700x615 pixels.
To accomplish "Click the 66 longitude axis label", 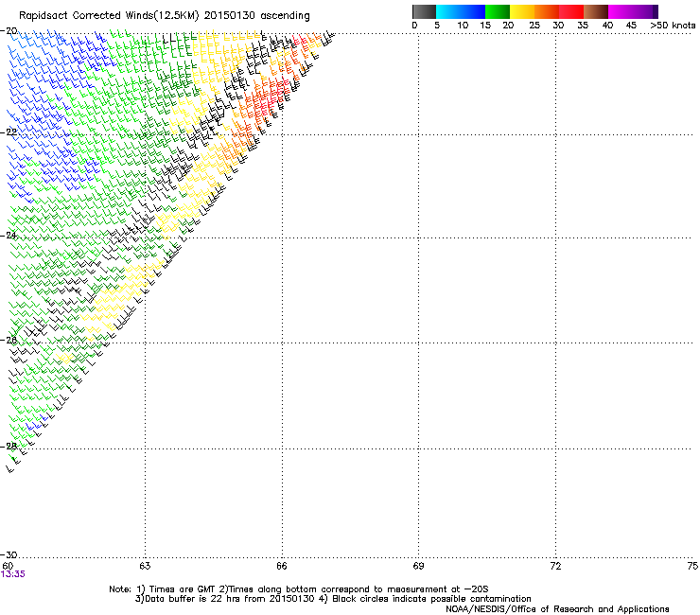I will pos(282,566).
